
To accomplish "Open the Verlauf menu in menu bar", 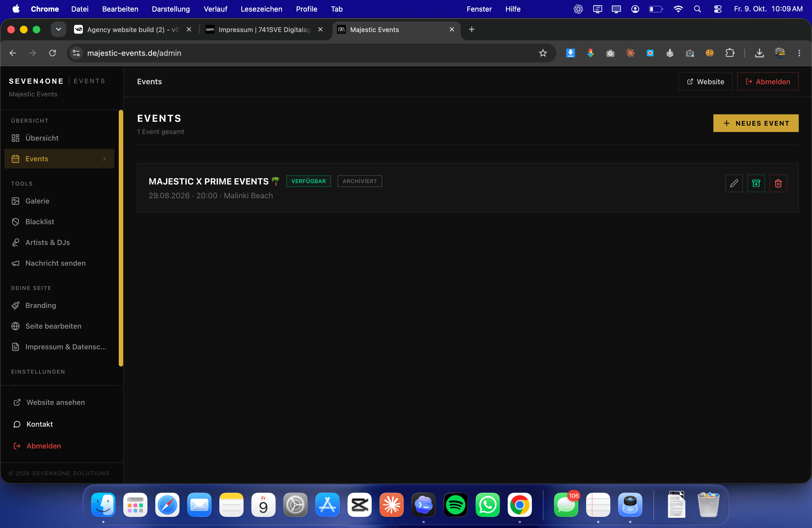I will 215,9.
